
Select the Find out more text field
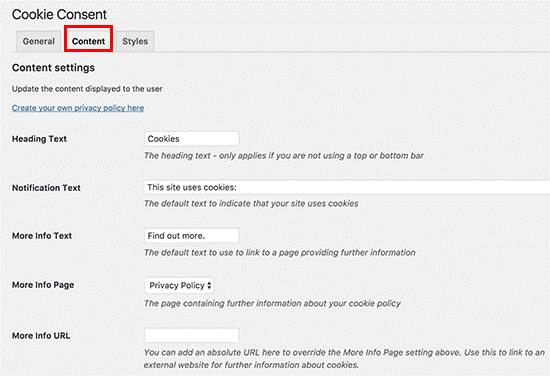[192, 236]
